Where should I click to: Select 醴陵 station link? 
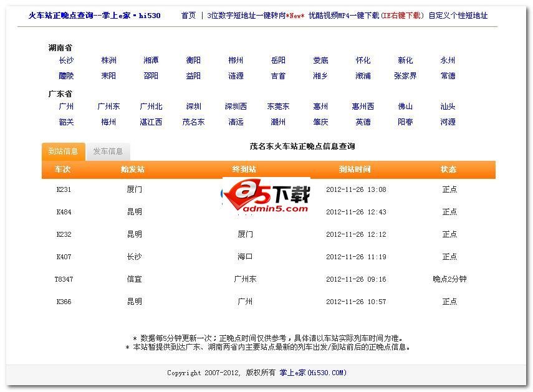(66, 76)
